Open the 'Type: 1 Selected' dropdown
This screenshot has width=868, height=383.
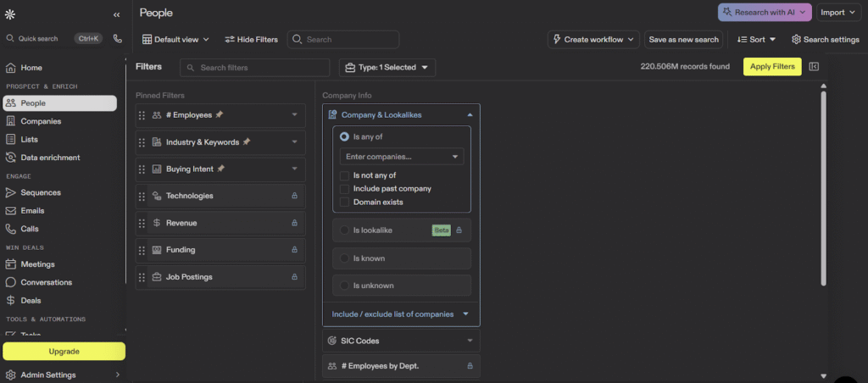[387, 67]
